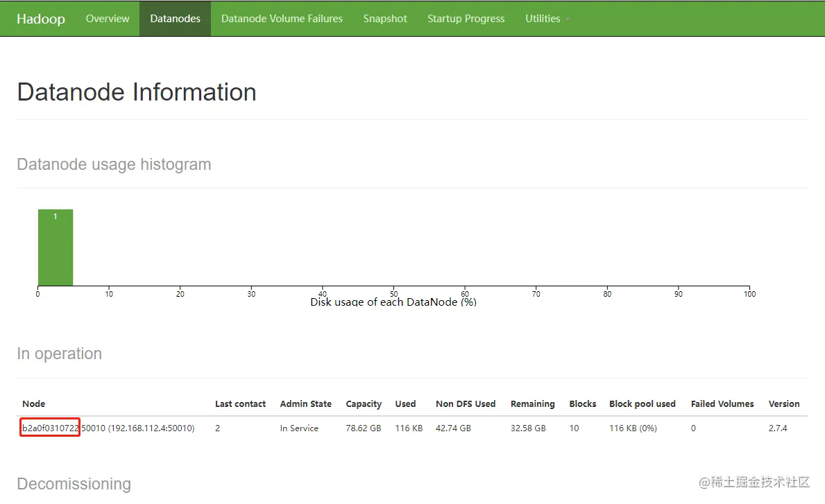Select node name b2a0f0310722:50010 cell
Viewport: 825px width, 504px height.
coord(108,428)
